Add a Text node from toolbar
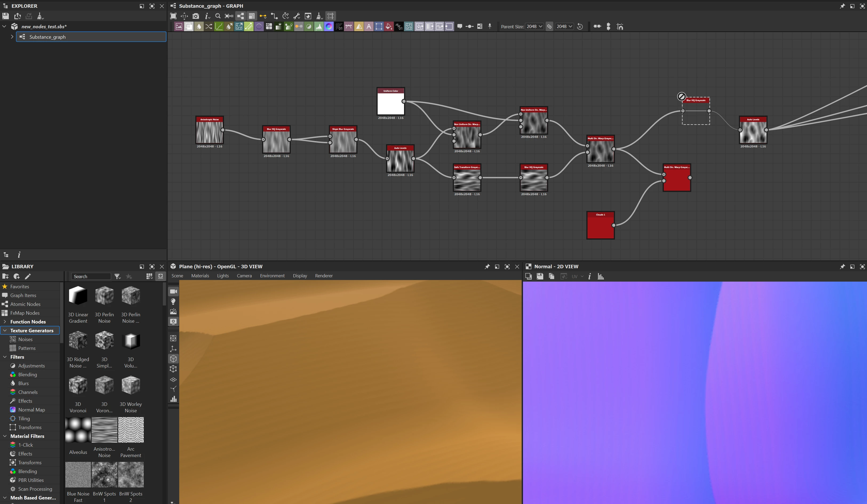 coord(369,26)
